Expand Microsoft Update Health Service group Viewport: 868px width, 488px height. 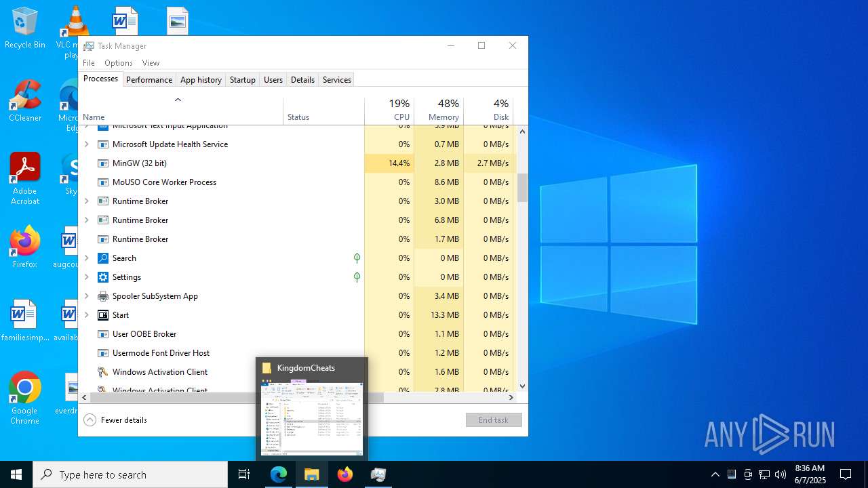click(86, 144)
